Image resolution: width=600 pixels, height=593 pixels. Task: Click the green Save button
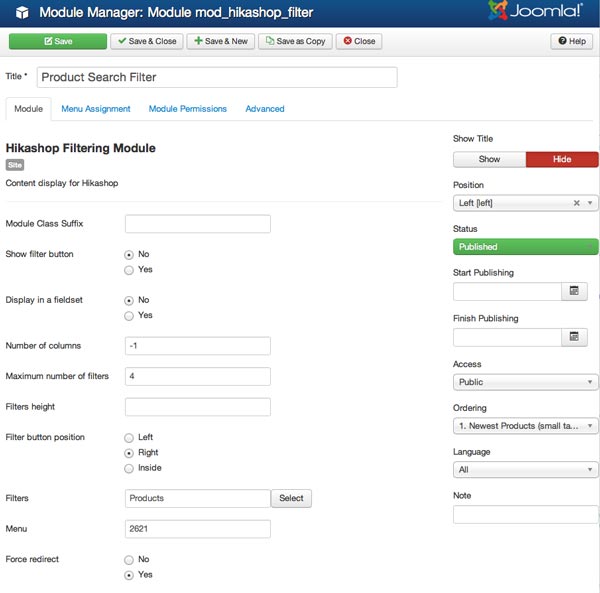click(57, 41)
